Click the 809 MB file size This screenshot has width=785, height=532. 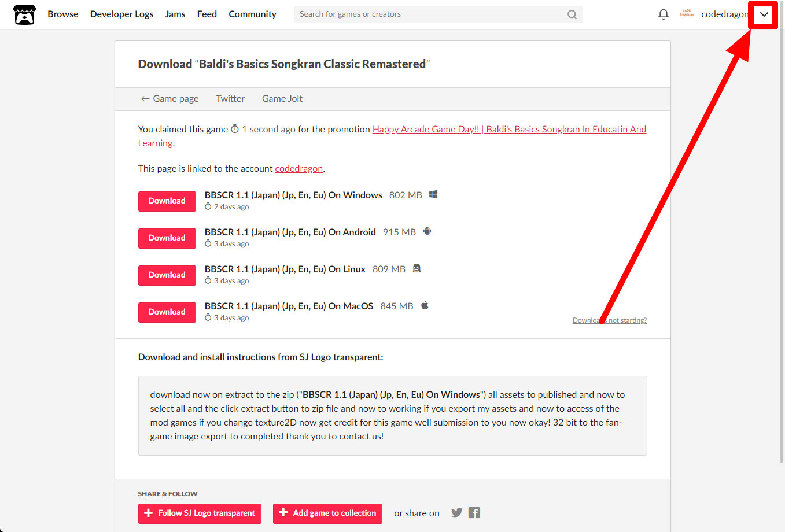(389, 269)
